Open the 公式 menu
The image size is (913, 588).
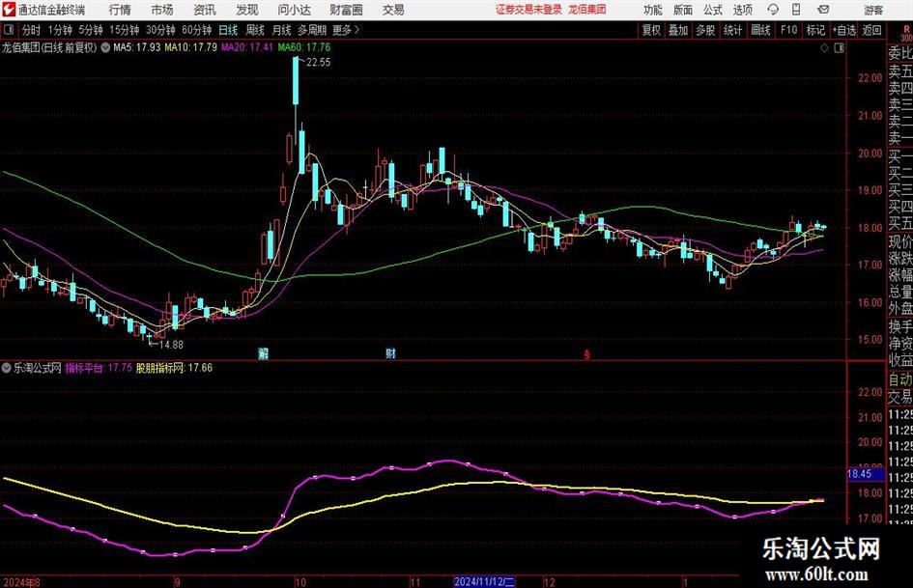712,10
